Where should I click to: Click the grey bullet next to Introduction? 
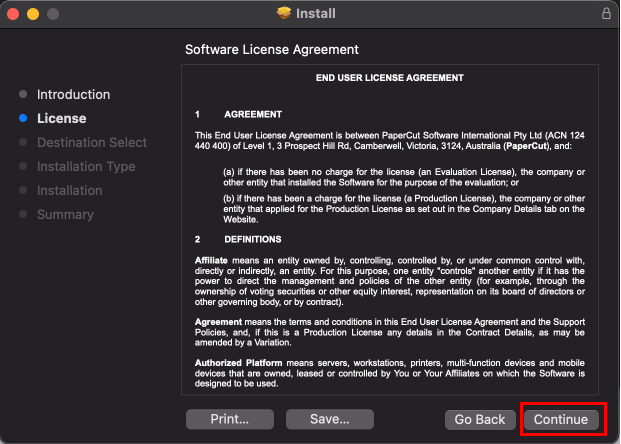pos(23,94)
